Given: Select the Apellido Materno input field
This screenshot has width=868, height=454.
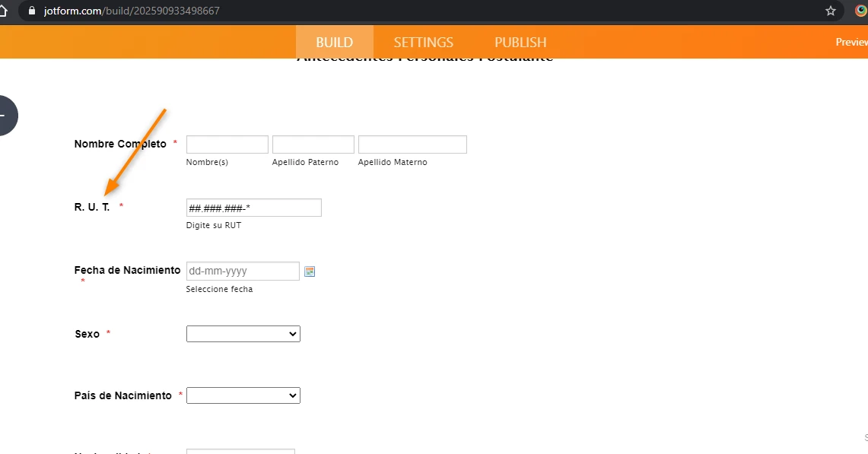Looking at the screenshot, I should (x=412, y=144).
